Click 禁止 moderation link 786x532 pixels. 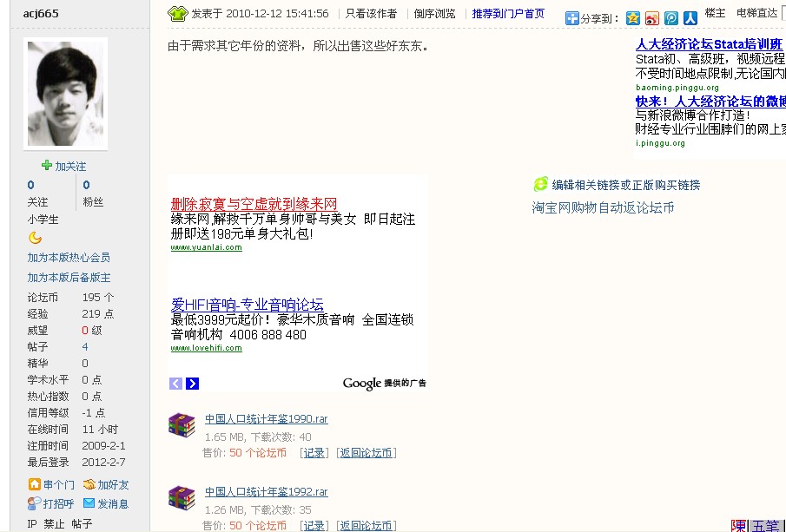point(54,524)
